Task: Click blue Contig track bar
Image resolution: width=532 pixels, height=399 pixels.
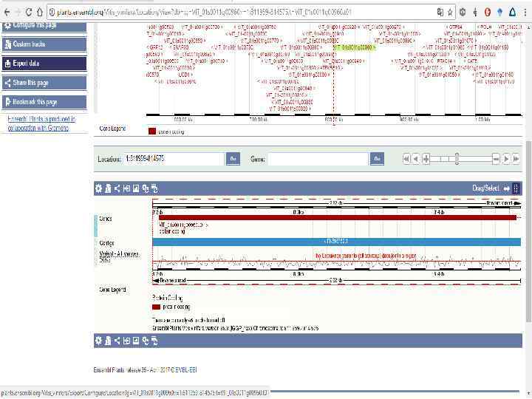Action: [337, 242]
